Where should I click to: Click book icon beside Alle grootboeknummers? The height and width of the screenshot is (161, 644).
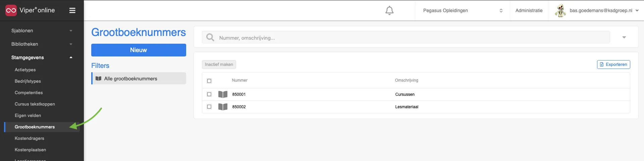pyautogui.click(x=98, y=79)
